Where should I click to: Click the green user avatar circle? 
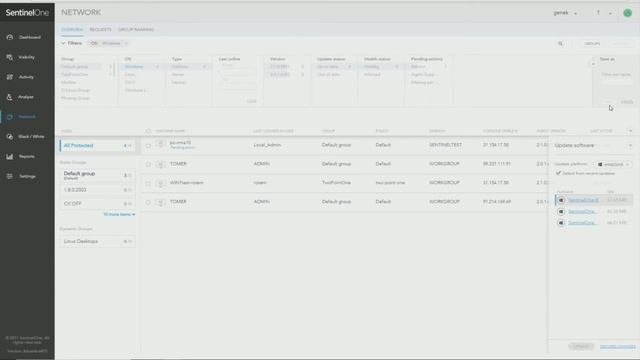[x=627, y=13]
